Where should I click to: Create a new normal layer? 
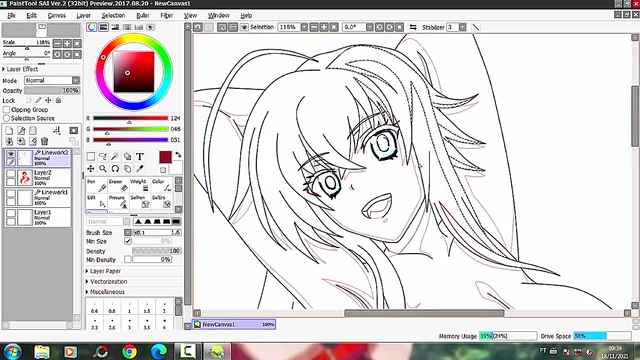[x=9, y=131]
